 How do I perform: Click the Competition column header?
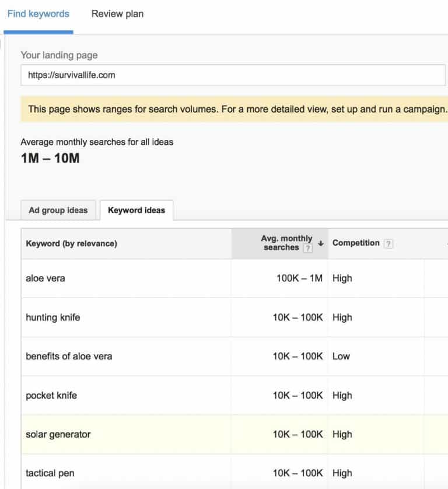coord(356,243)
